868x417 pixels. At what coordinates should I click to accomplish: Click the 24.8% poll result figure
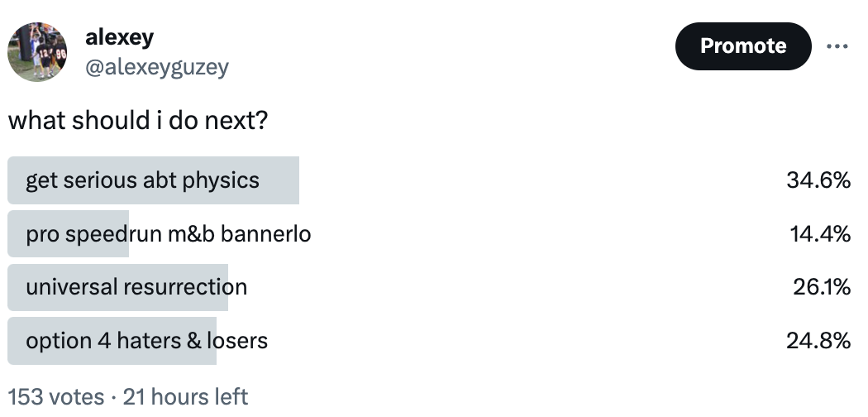[x=818, y=340]
